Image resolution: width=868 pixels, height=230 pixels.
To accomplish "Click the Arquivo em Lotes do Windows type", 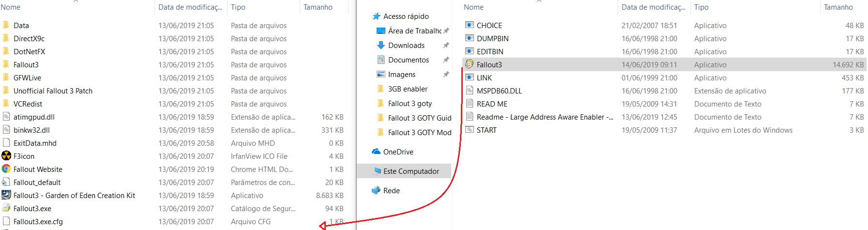I will [x=743, y=130].
